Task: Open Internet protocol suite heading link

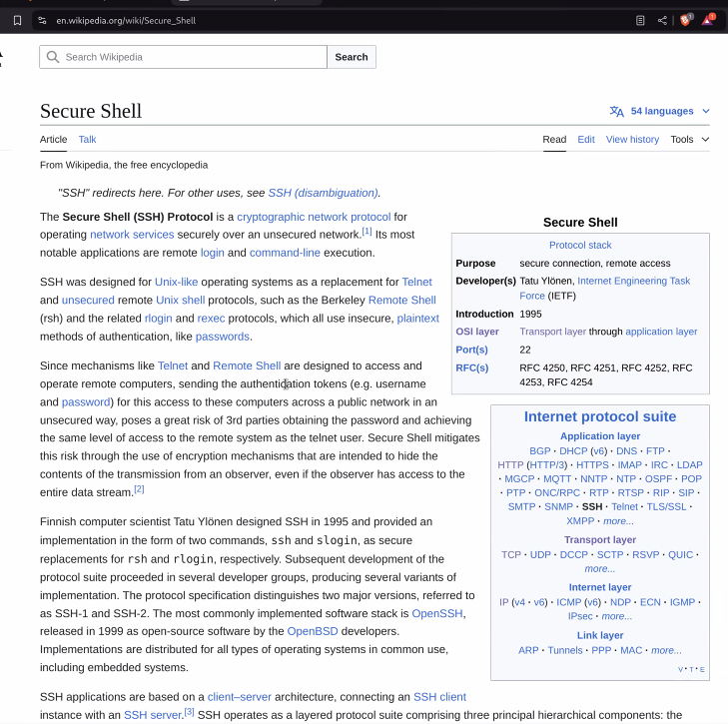Action: pyautogui.click(x=600, y=416)
